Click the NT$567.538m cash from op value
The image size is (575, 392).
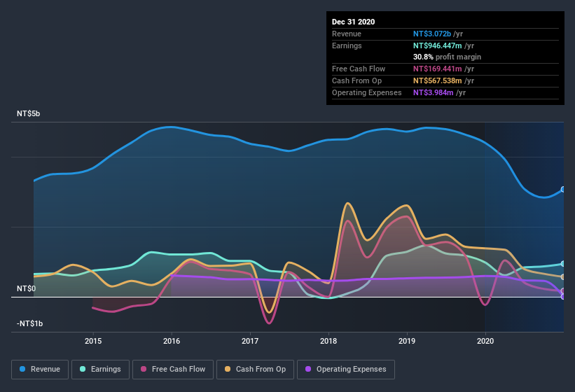coord(438,80)
